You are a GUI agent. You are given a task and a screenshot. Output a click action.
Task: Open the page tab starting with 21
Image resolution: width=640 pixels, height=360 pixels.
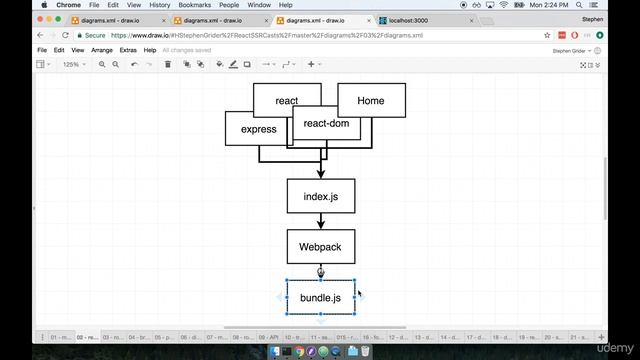[x=579, y=337]
